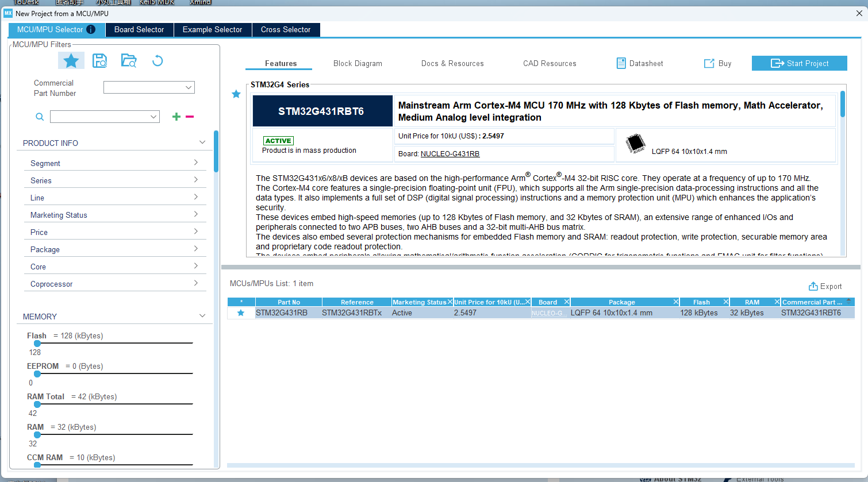Image resolution: width=868 pixels, height=482 pixels.
Task: Remove the Unit Price column
Action: pos(528,302)
